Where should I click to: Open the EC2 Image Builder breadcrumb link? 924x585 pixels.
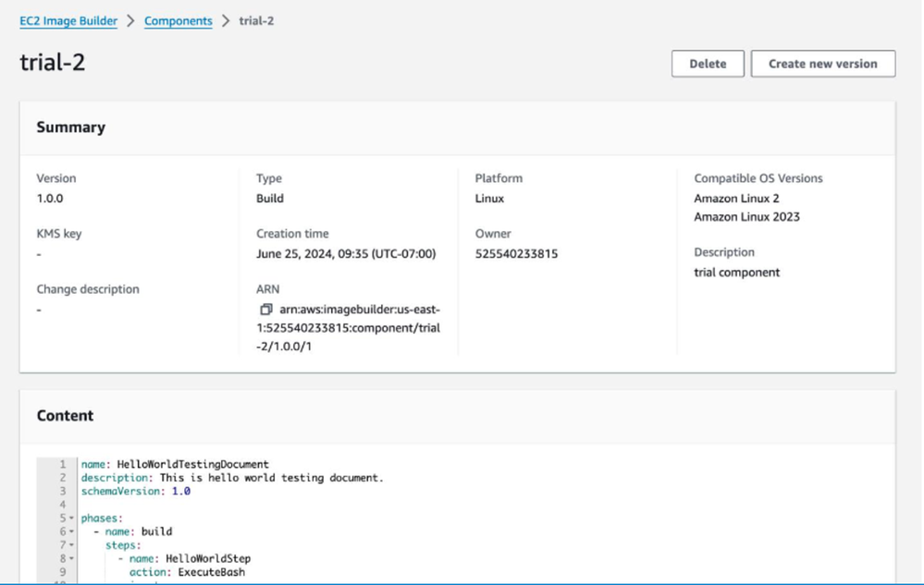click(68, 20)
